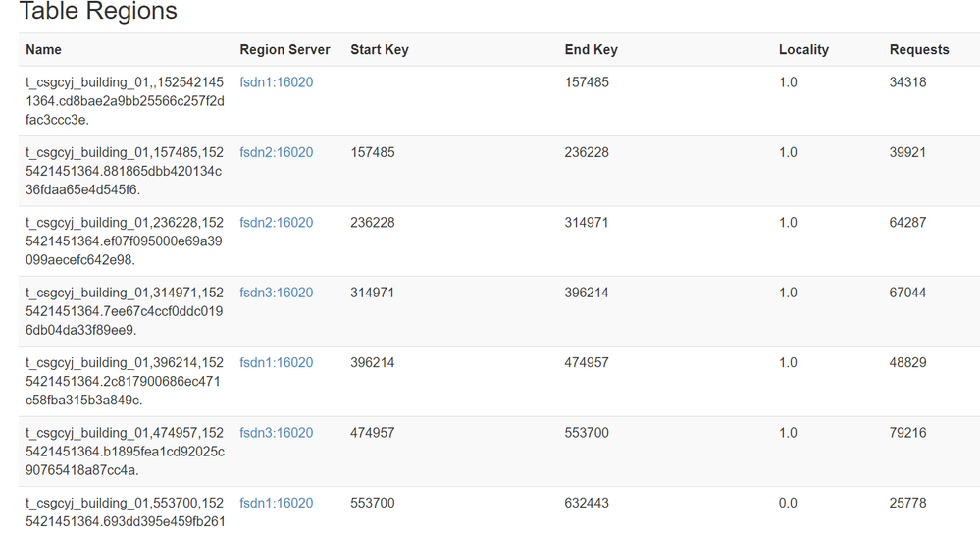Click the Locality column header
Screen dimensions: 980x535
[x=803, y=49]
